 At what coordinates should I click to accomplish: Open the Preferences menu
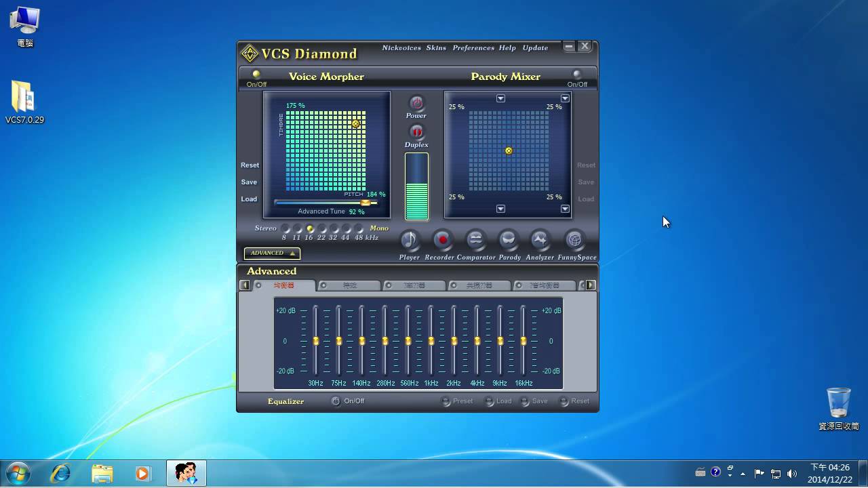pos(473,48)
